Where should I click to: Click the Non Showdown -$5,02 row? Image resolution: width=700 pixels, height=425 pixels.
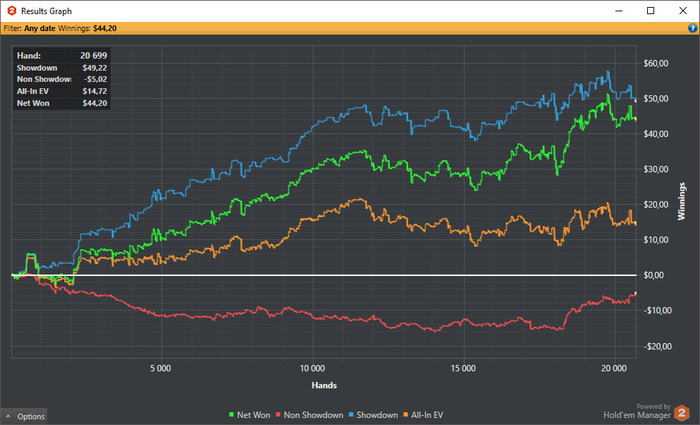point(62,79)
